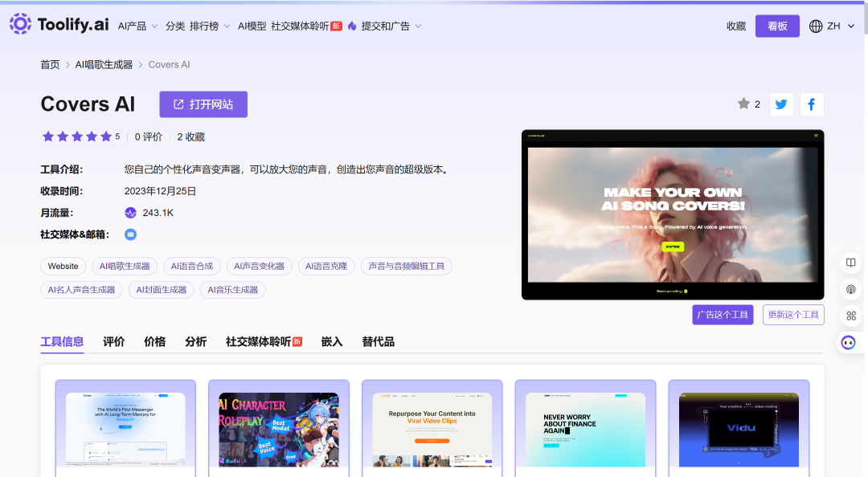The image size is (868, 477).
Task: Select the 替代品 tab
Action: [378, 341]
